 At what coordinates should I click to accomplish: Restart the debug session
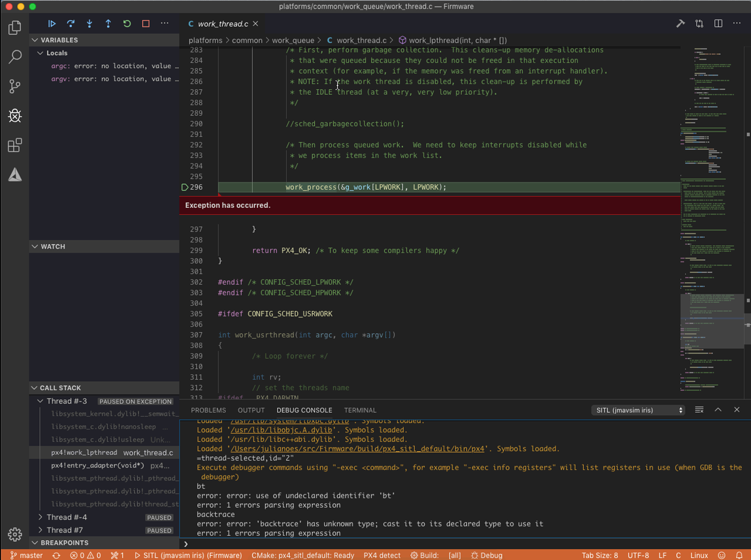point(127,24)
